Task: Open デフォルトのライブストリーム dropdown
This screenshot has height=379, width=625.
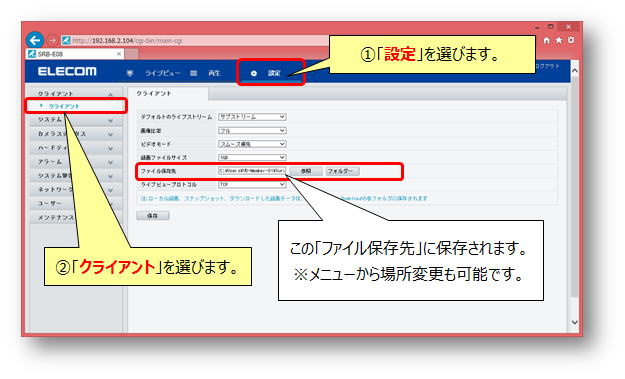Action: pyautogui.click(x=252, y=117)
